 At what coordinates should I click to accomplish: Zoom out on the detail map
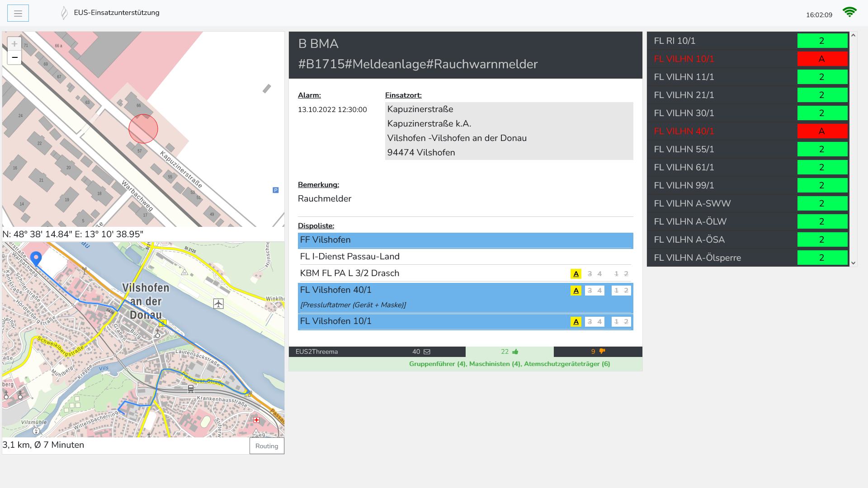tap(14, 57)
